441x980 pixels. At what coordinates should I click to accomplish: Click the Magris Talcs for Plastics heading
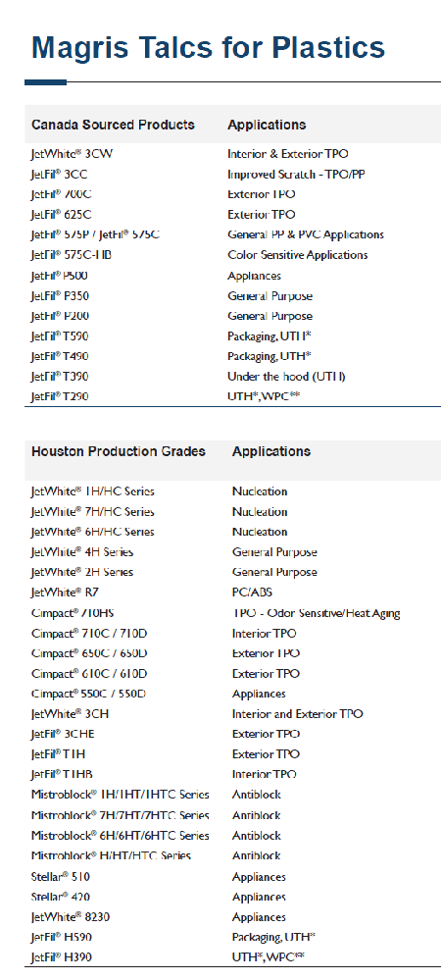point(208,48)
